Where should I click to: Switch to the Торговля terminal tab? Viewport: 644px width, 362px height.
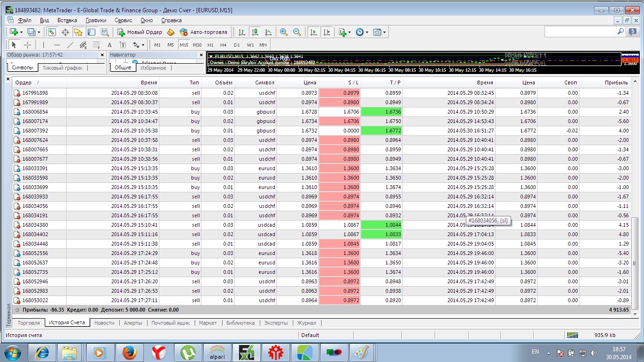pos(29,323)
